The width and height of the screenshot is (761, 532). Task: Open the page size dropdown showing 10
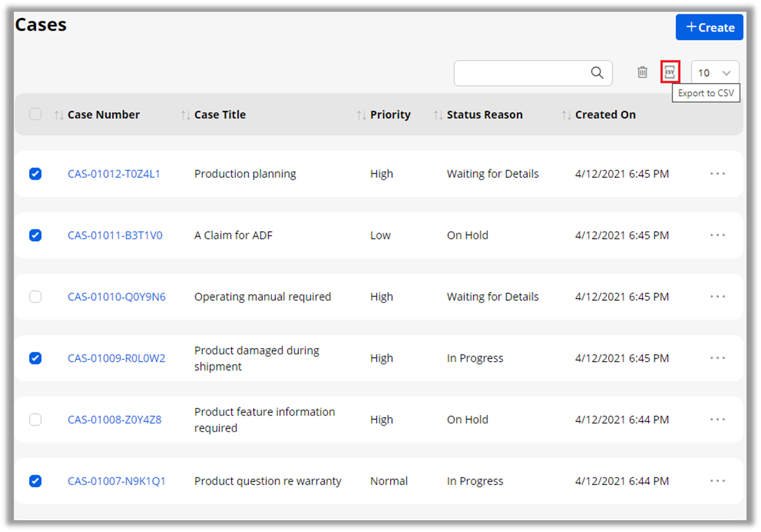[715, 73]
